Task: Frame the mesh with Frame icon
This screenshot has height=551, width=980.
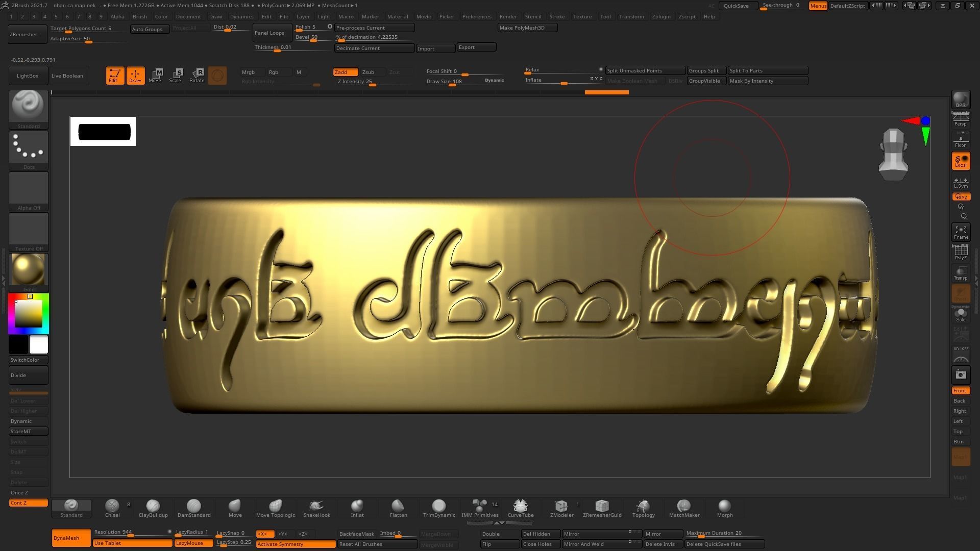Action: click(x=961, y=232)
